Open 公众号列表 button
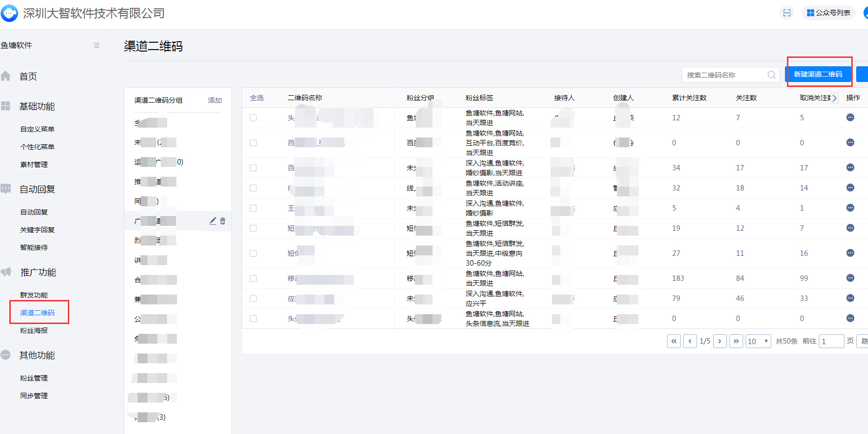 pyautogui.click(x=829, y=13)
